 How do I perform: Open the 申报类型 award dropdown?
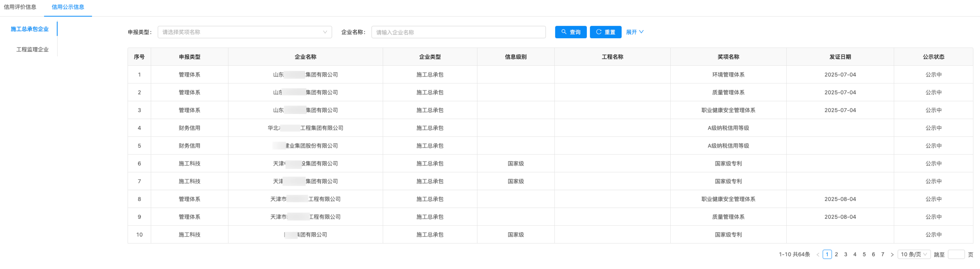[245, 32]
